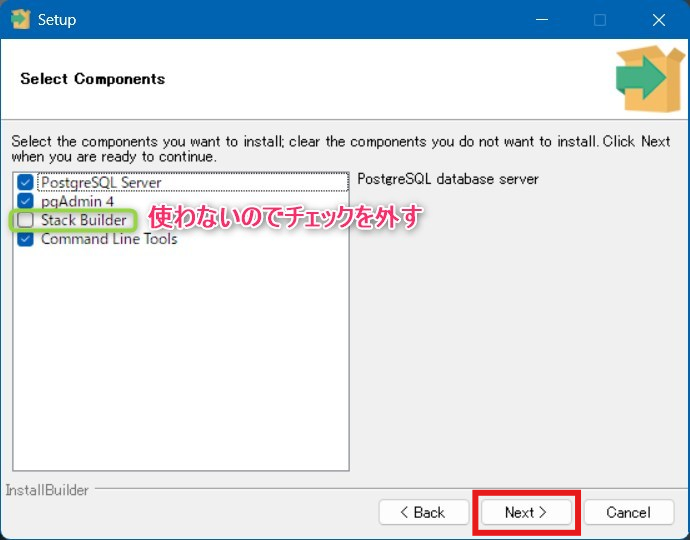
Task: Close the Setup window
Action: [x=659, y=20]
